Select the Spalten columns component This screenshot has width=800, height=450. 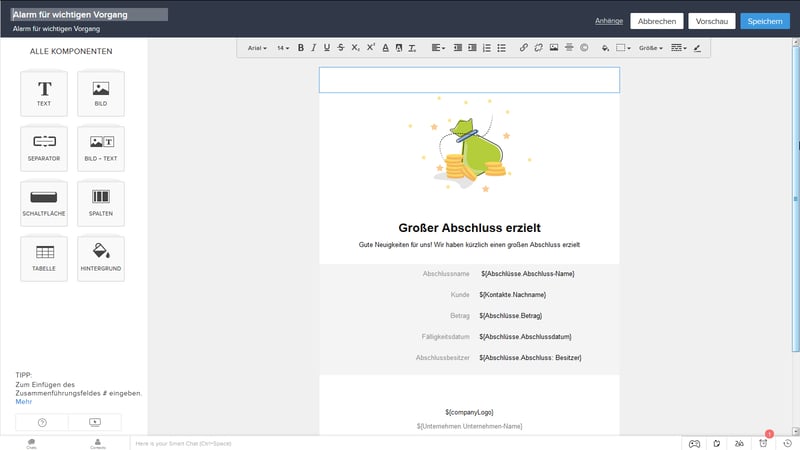click(101, 203)
